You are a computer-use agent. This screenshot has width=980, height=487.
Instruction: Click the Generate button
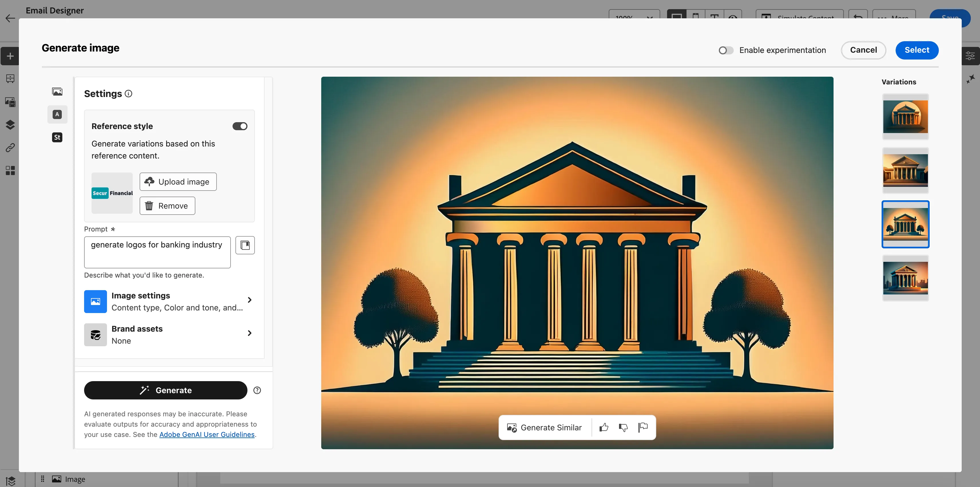[166, 390]
